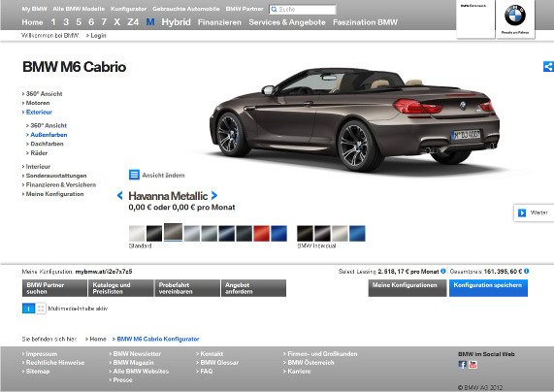Click info icon next to Select Leasing rate
The width and height of the screenshot is (554, 392).
[443, 271]
